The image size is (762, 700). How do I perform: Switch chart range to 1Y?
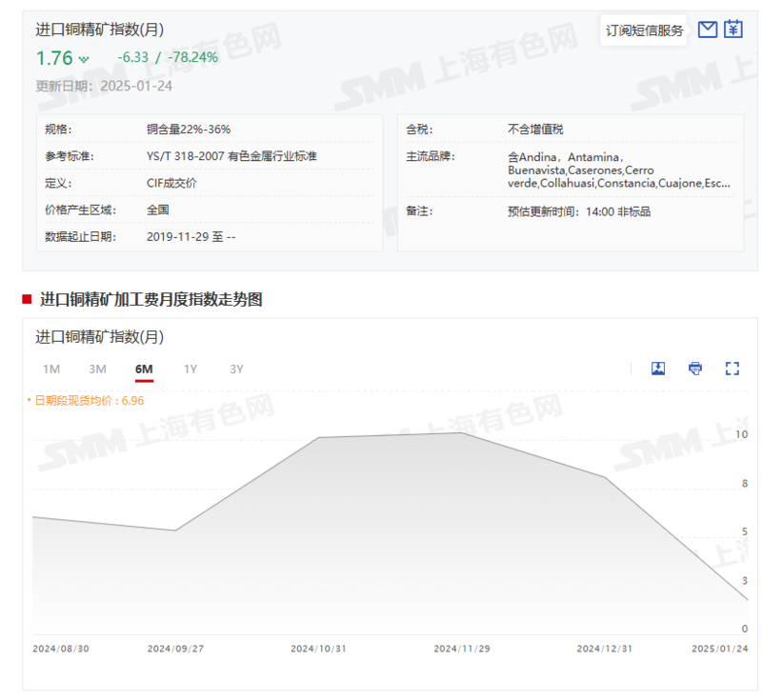[190, 370]
